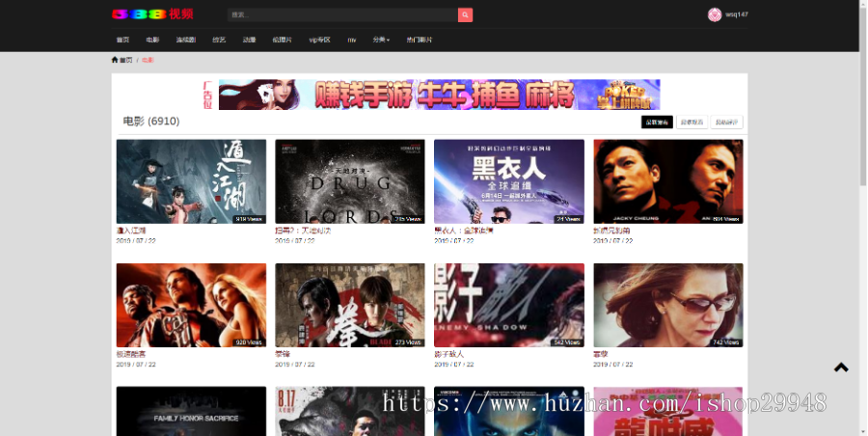Open the vip专区 nav menu item
This screenshot has height=436, width=868.
(319, 40)
